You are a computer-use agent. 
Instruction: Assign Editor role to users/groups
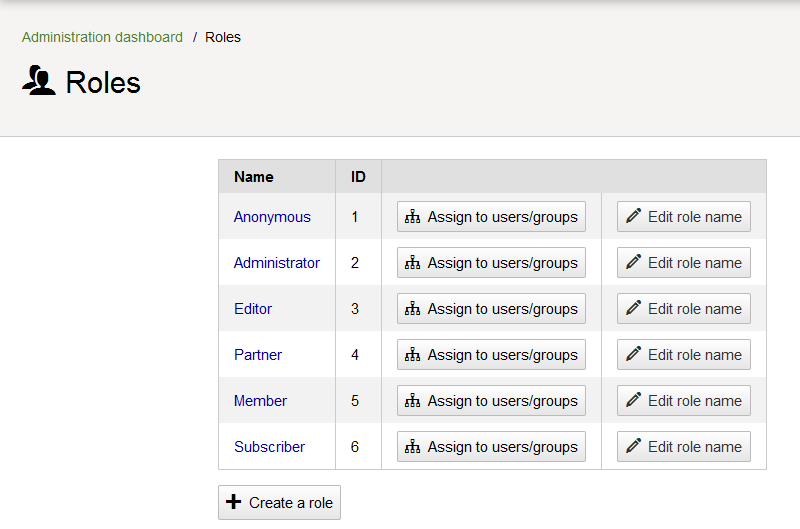coord(491,309)
